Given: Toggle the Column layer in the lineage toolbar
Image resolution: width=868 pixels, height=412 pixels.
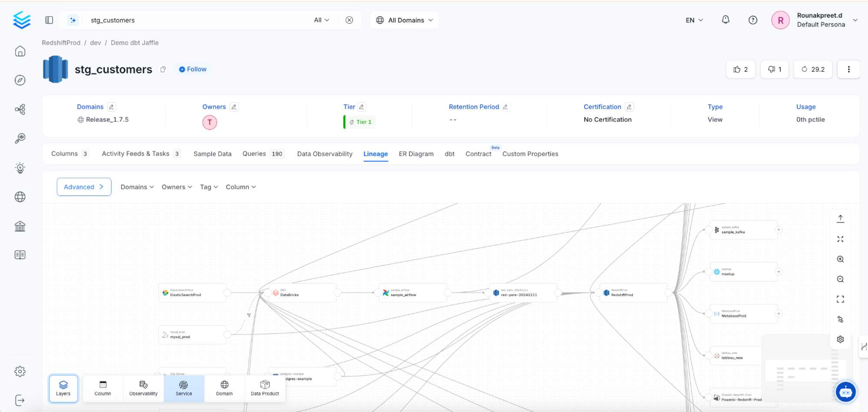Looking at the screenshot, I should 102,388.
